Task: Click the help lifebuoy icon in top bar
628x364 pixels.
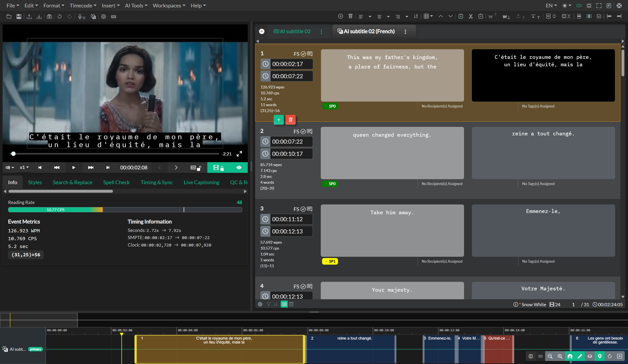Action: pos(619,5)
